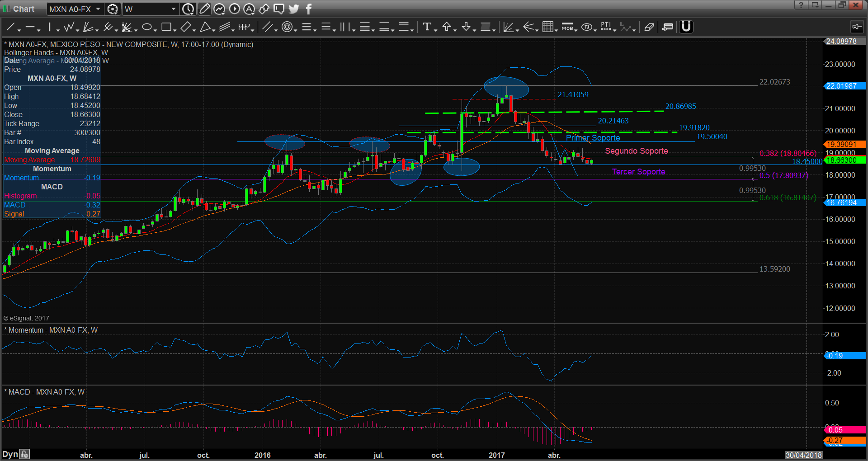Open the time template clock icon
Screen dimensions: 868x461
coord(188,9)
